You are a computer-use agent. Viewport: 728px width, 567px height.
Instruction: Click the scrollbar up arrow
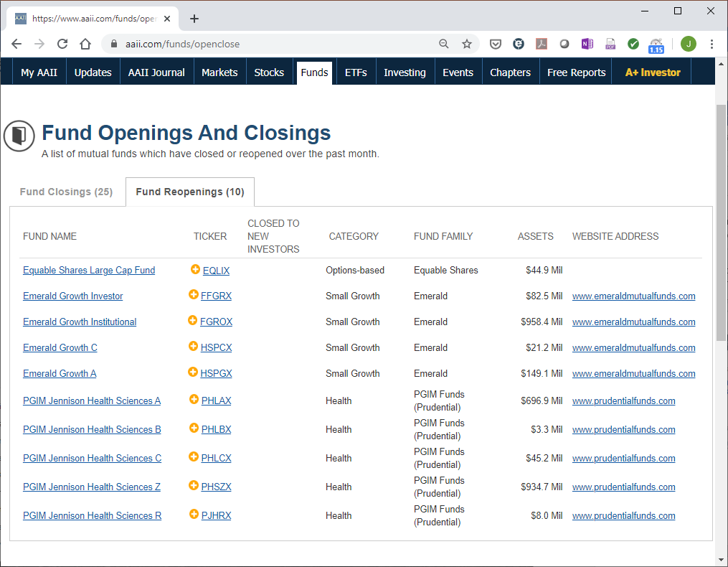coord(721,64)
